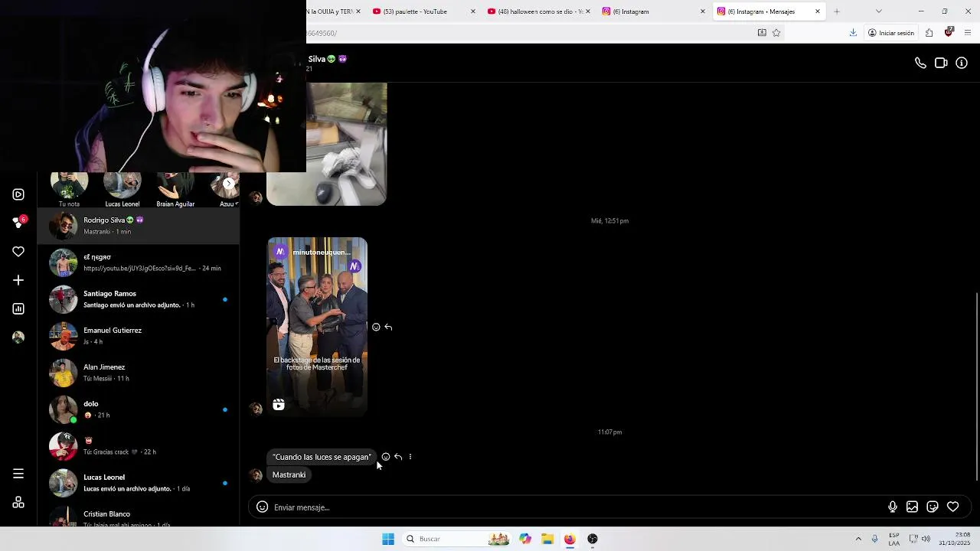The height and width of the screenshot is (551, 980).
Task: React to "Cuando las luces se apagan" message
Action: pos(386,457)
